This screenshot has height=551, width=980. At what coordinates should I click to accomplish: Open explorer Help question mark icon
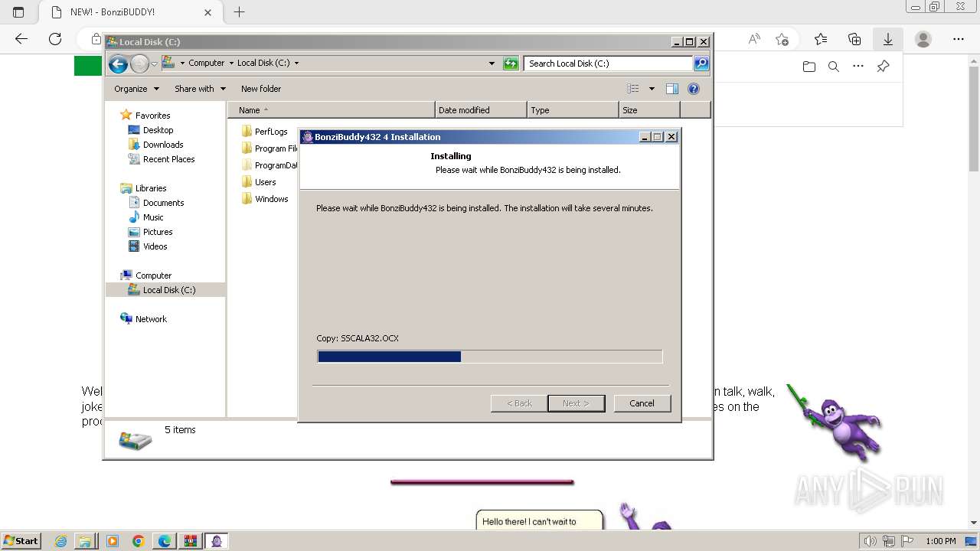[x=694, y=89]
